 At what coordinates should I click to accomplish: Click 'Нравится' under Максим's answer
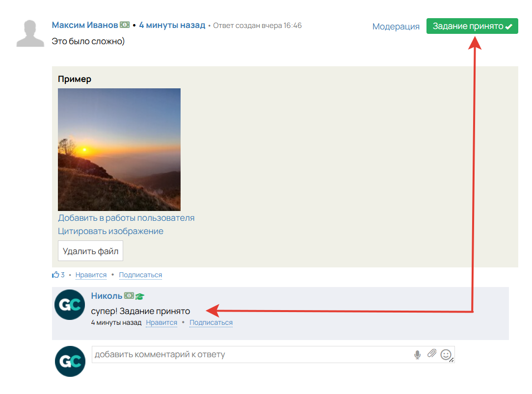click(91, 275)
